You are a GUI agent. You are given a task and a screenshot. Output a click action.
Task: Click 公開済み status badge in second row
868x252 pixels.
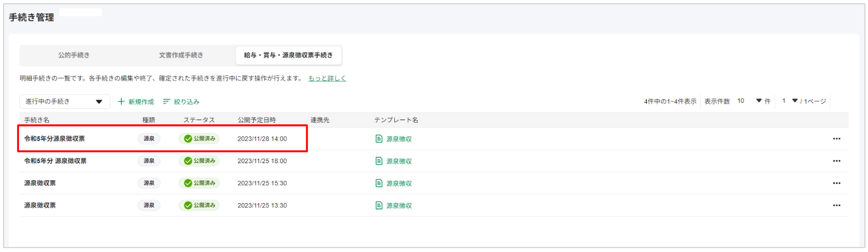[x=199, y=161]
